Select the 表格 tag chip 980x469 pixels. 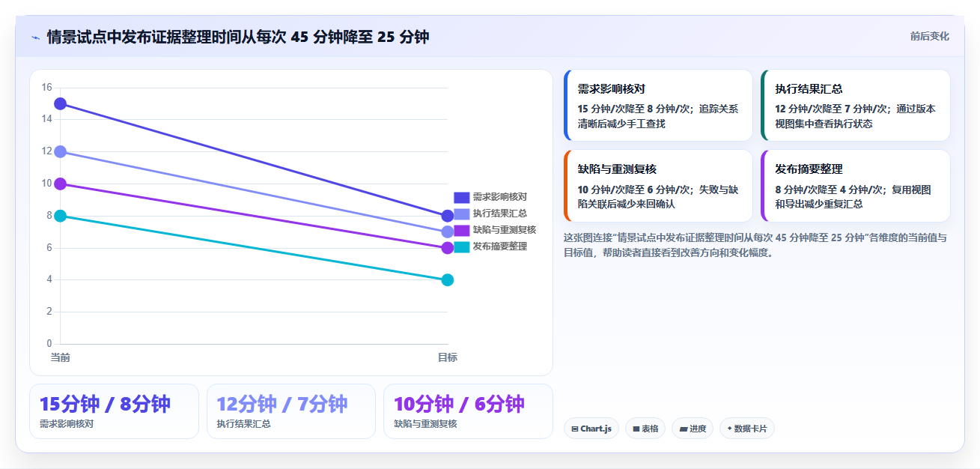(645, 429)
